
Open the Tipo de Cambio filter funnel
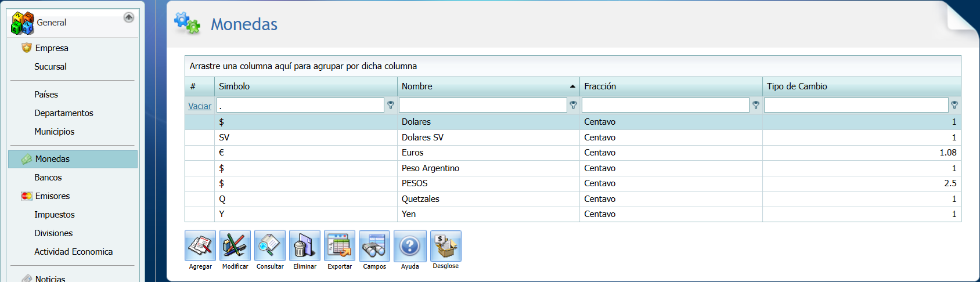click(x=954, y=105)
